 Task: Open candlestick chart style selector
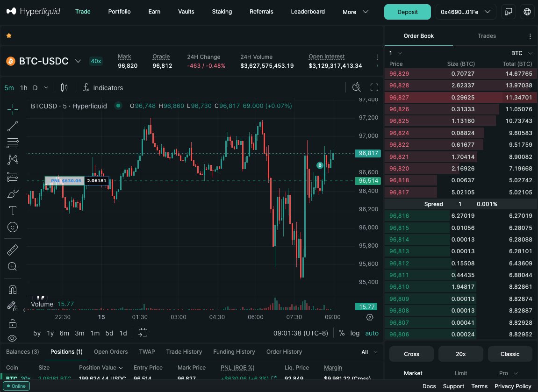coord(64,88)
